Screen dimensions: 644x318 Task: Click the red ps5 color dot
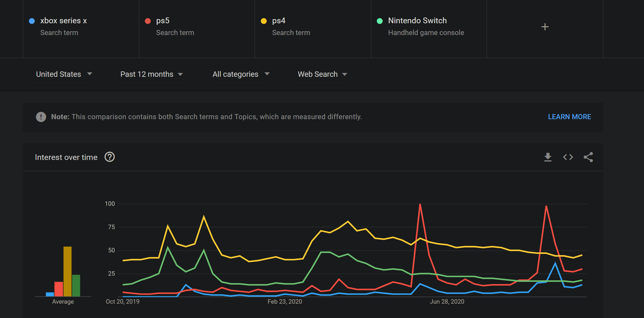[x=148, y=21]
